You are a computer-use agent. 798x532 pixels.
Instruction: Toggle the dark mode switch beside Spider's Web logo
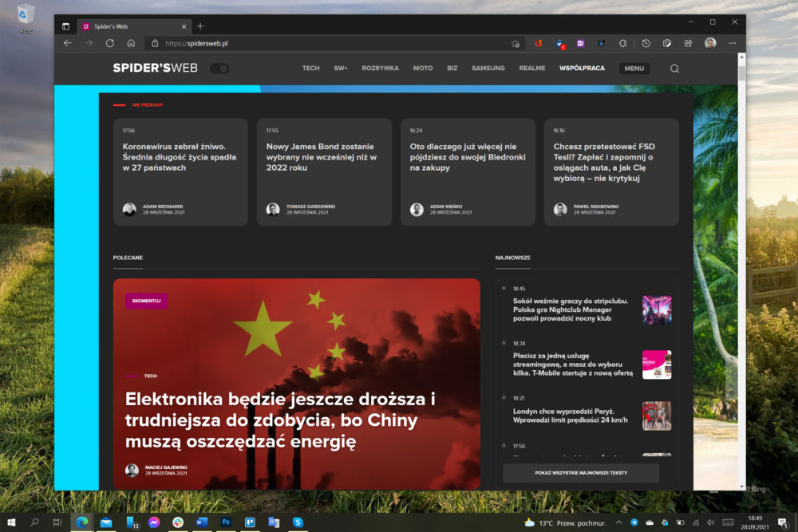(219, 68)
